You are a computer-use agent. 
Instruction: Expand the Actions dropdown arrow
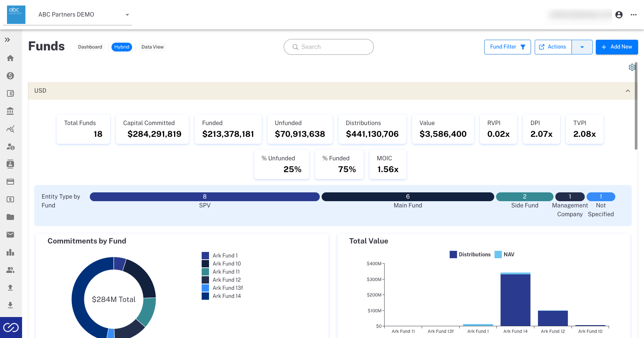(582, 47)
